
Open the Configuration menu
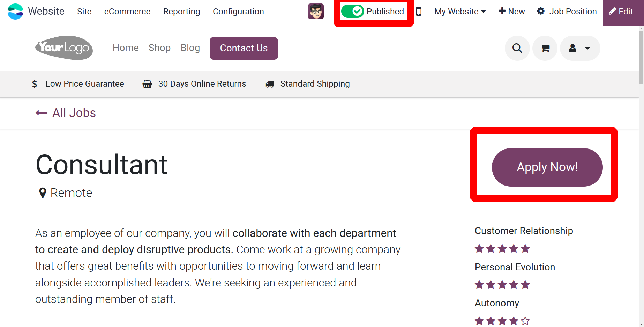pos(238,12)
